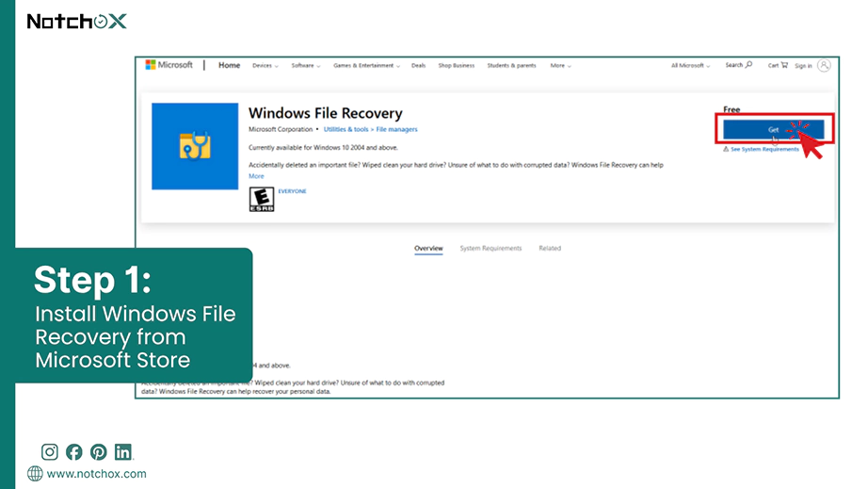
Task: Open Utilities & tools category link
Action: [x=346, y=130]
